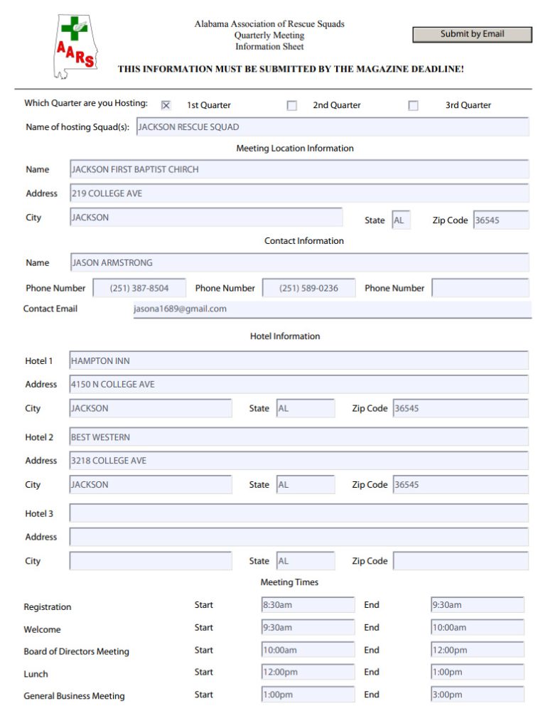This screenshot has width=560, height=728.
Task: Select the Hotel 1 Hampton Inn field
Action: pyautogui.click(x=298, y=361)
